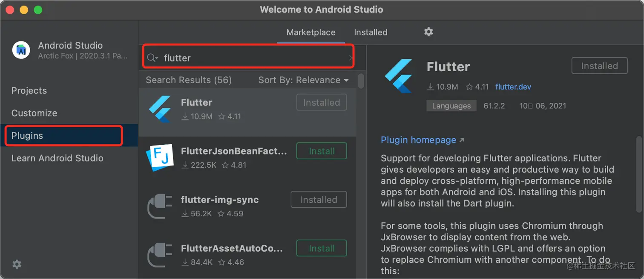Click large Flutter logo in the details pane
The height and width of the screenshot is (279, 644).
(399, 76)
